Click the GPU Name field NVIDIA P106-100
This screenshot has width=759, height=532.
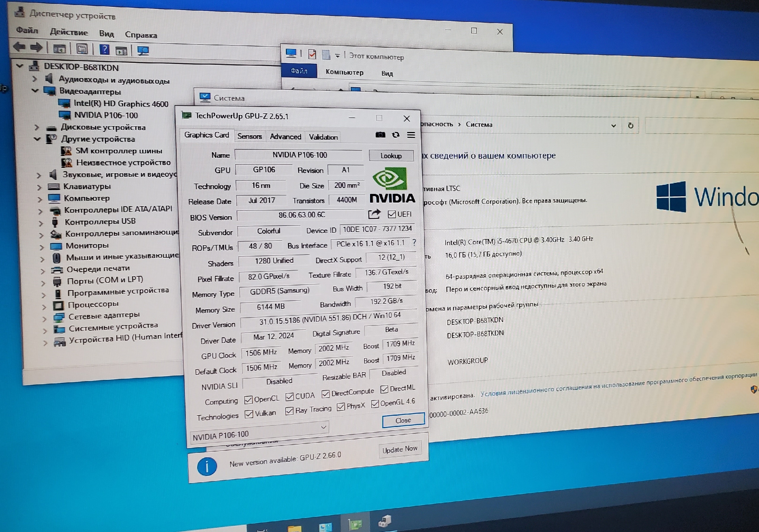(298, 155)
